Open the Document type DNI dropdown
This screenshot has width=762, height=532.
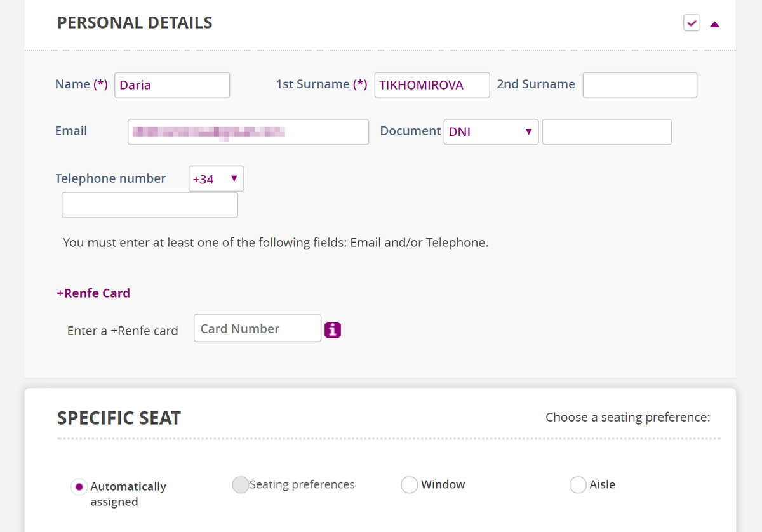(491, 132)
